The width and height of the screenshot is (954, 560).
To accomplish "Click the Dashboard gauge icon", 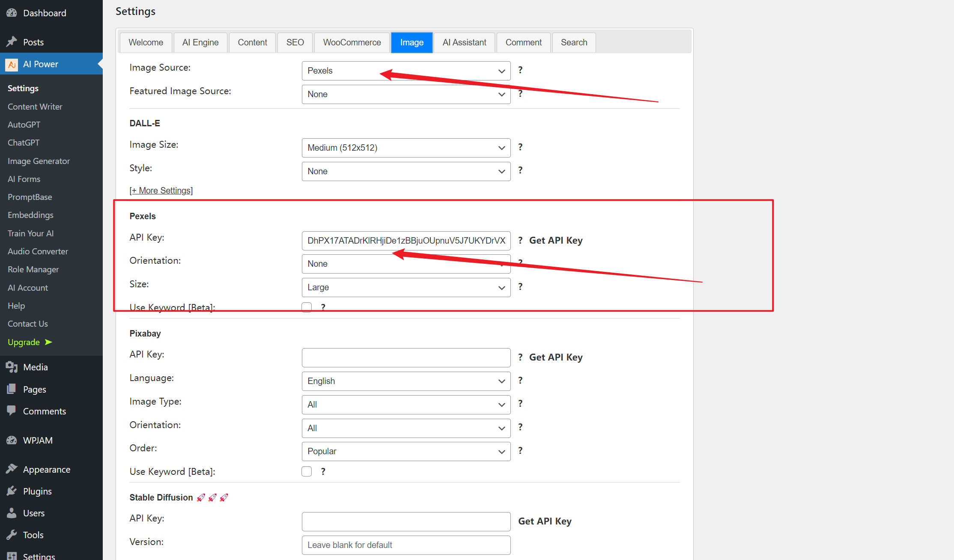I will click(12, 13).
